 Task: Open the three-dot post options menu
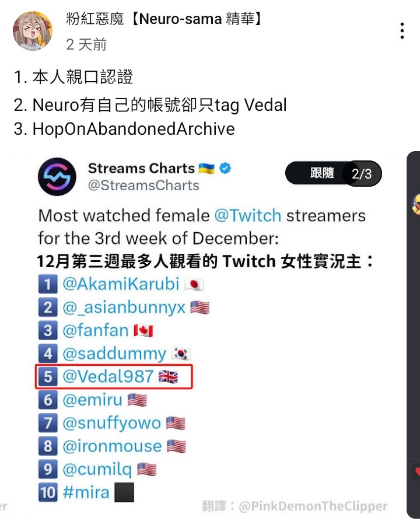[x=402, y=31]
